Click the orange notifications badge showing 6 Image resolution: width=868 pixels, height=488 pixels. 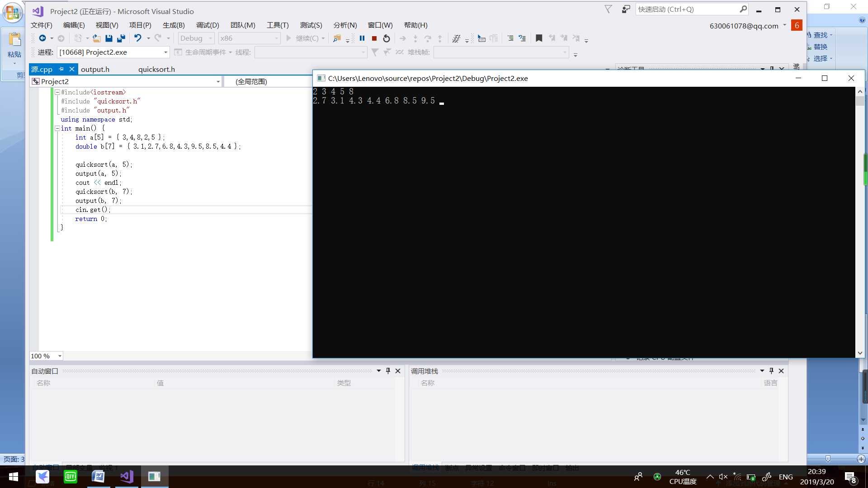pos(797,25)
